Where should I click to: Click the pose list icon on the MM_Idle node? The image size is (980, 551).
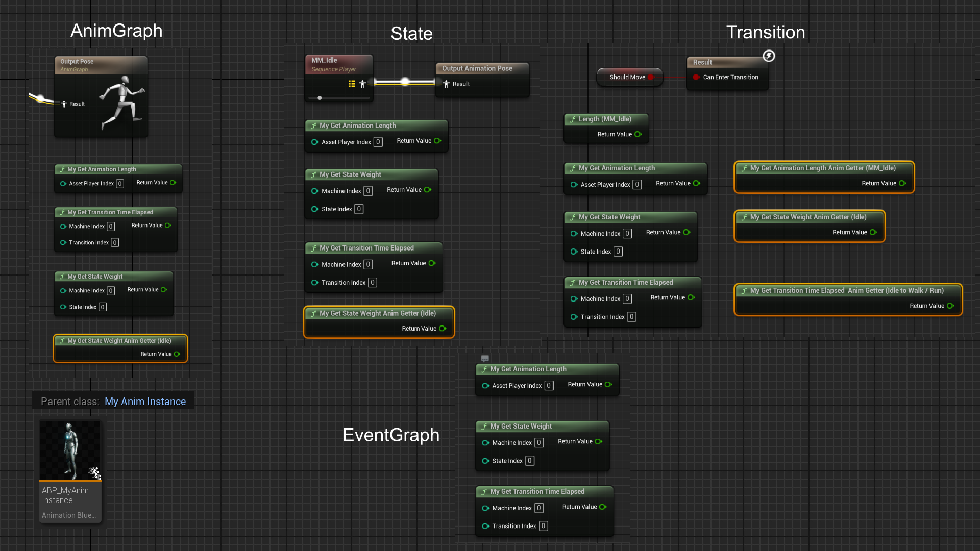[x=352, y=84]
